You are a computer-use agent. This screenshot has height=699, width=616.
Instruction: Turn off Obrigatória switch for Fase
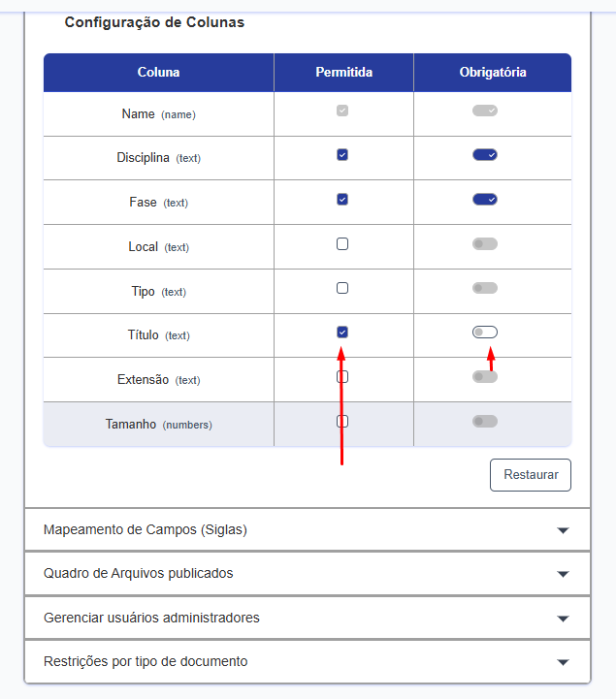pyautogui.click(x=485, y=200)
